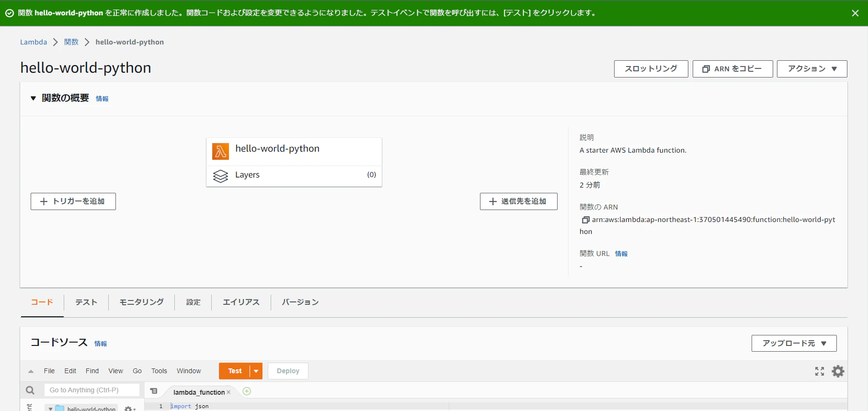Click the tab list icon beside lambda_function
Viewport: 868px width, 411px height.
154,391
